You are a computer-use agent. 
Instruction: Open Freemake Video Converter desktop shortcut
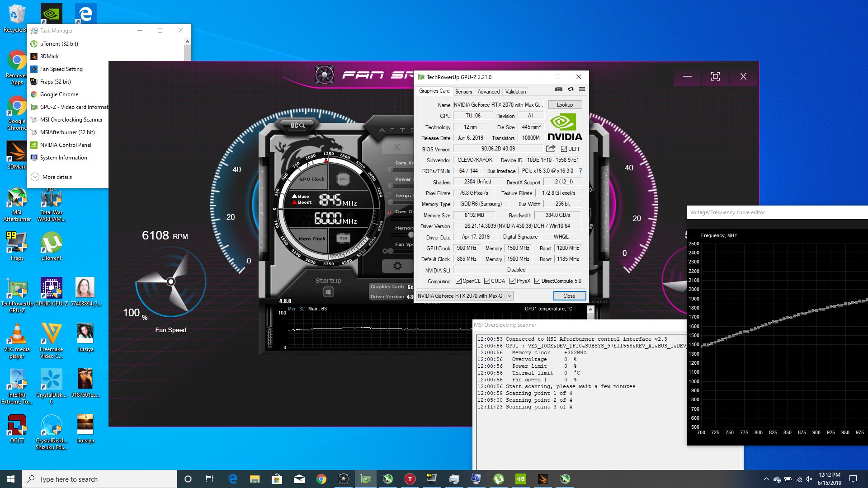tap(52, 341)
